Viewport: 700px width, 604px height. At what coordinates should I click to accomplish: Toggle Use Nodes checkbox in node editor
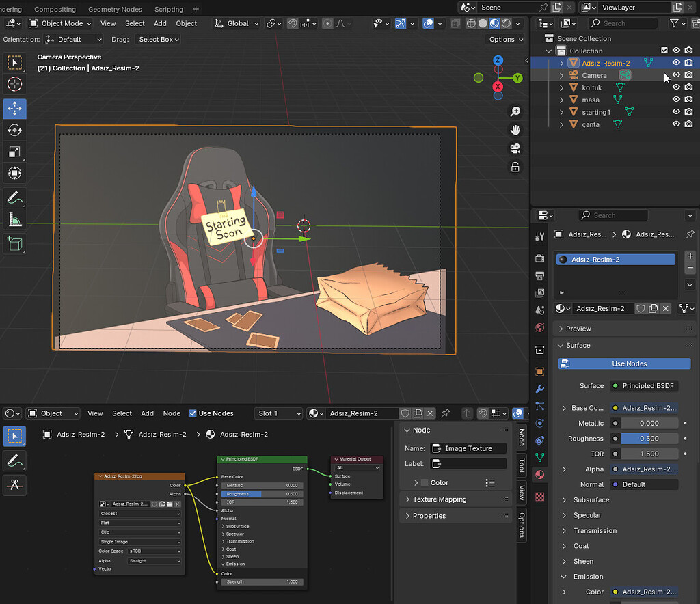[193, 413]
